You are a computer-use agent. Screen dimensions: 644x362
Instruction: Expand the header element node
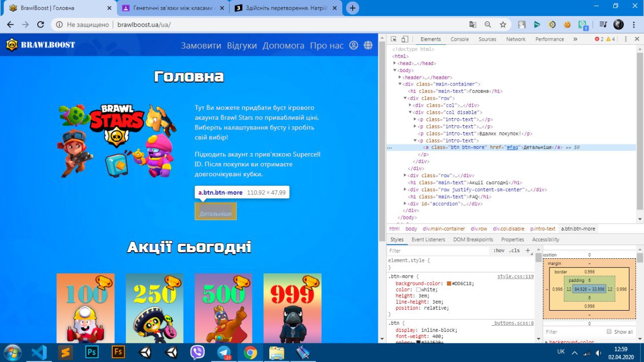pos(400,78)
